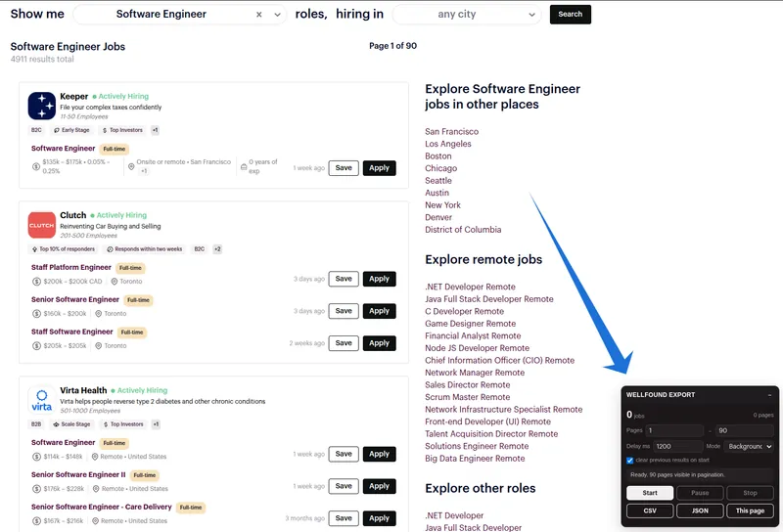The width and height of the screenshot is (783, 532).
Task: Click the New York location link
Action: coord(442,205)
